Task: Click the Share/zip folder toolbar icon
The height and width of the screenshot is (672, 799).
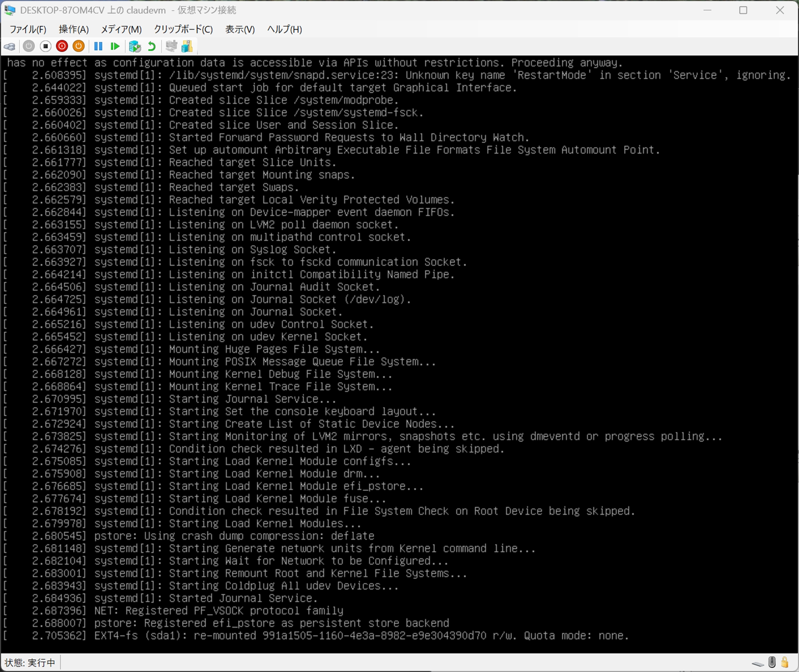Action: tap(187, 46)
